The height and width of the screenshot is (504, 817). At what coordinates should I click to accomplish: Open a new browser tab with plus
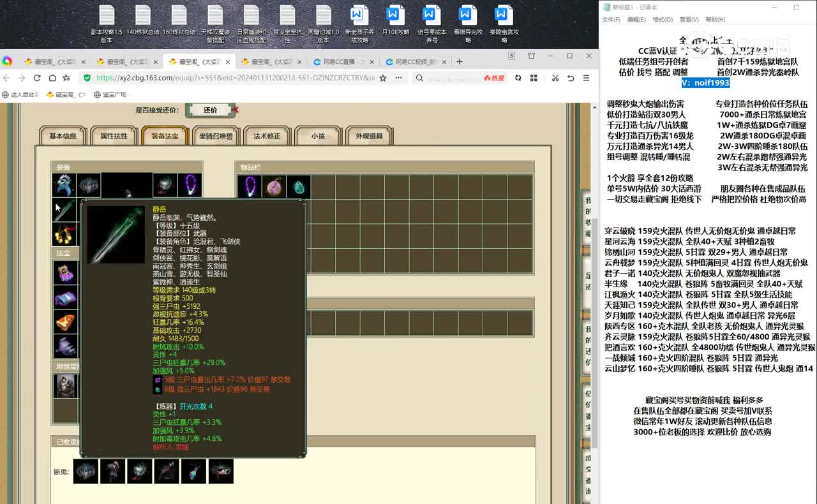coord(460,62)
